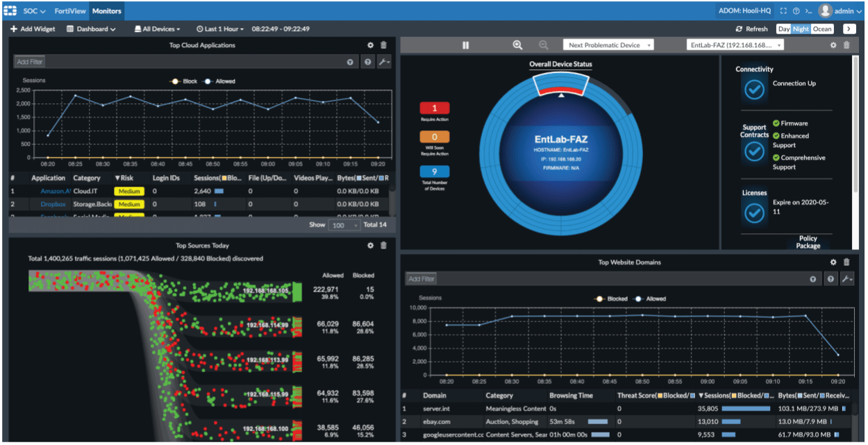
Task: Switch the theme to Day
Action: [783, 28]
